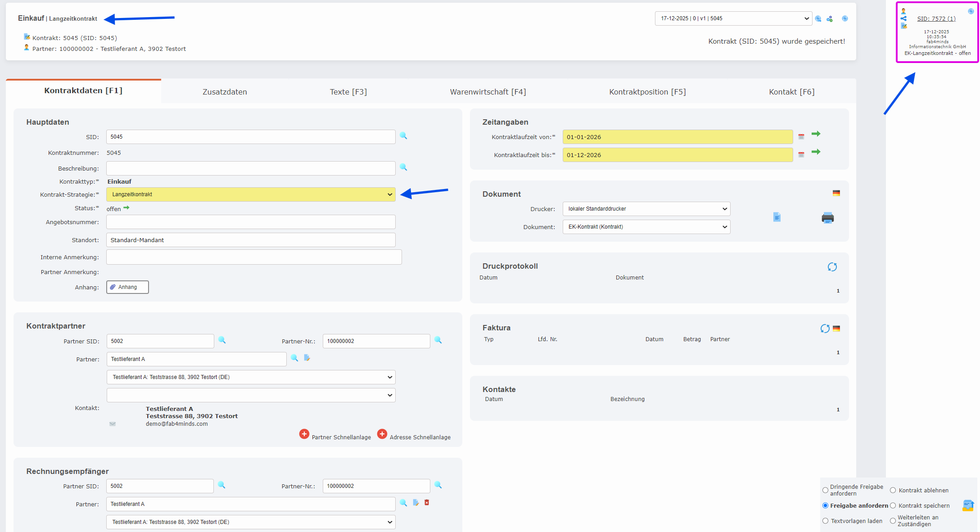980x532 pixels.
Task: Click into the Beschreibung input field
Action: coord(251,168)
